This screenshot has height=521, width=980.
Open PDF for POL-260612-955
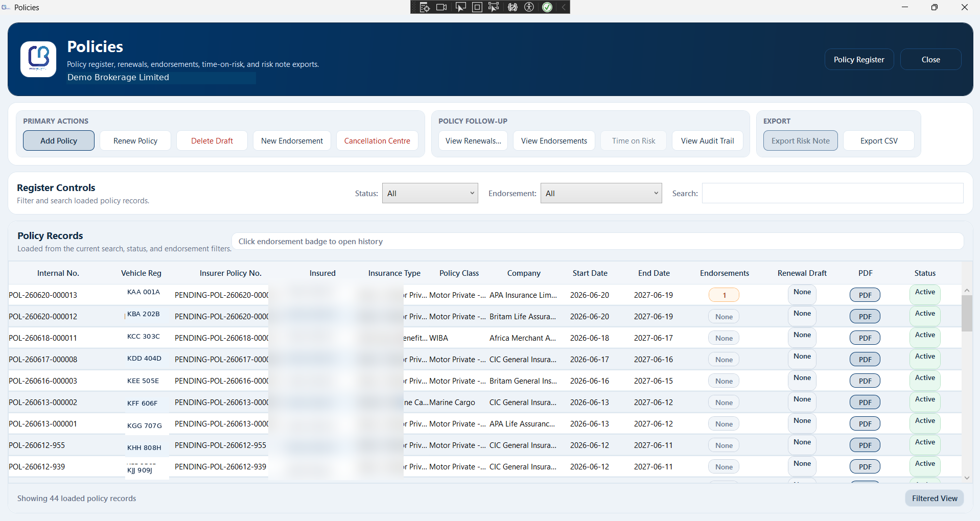point(865,445)
